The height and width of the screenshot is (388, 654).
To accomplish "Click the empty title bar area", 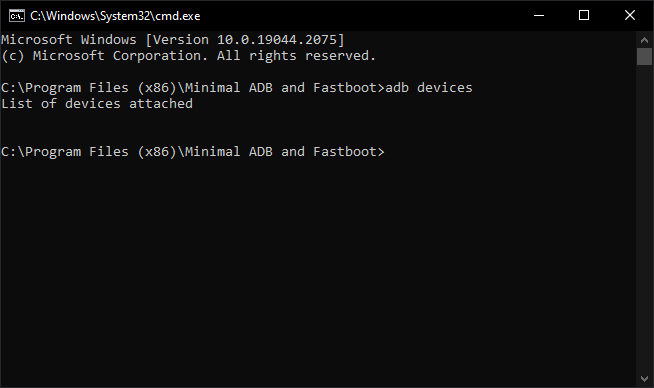I will coord(359,15).
